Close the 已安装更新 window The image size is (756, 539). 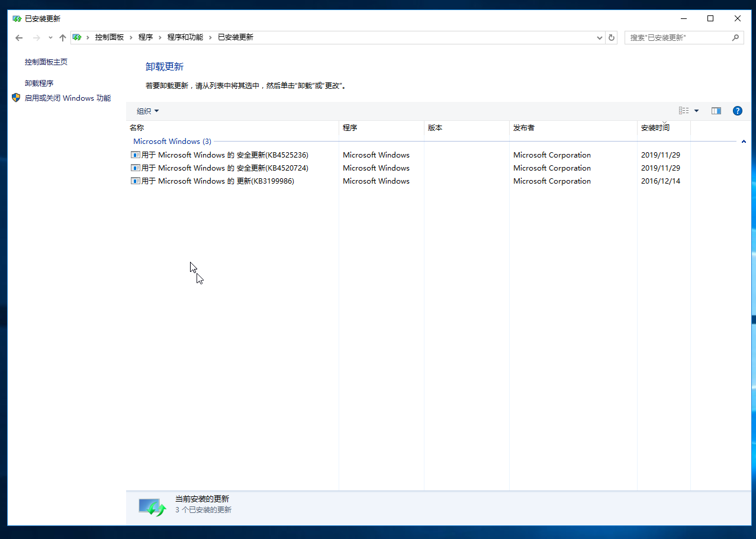[738, 18]
